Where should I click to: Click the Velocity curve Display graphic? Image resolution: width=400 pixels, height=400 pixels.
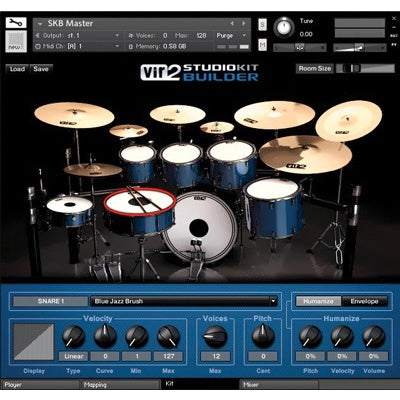(x=34, y=342)
